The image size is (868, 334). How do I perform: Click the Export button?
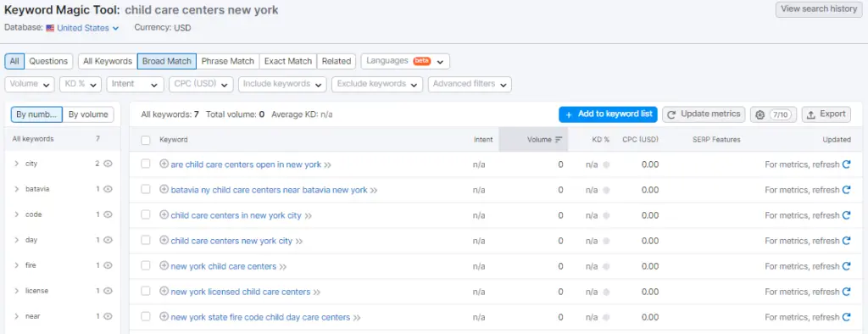(x=826, y=114)
